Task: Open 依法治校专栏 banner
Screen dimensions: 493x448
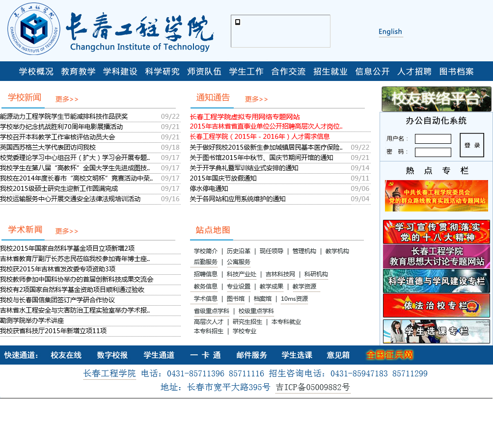Action: [x=437, y=305]
